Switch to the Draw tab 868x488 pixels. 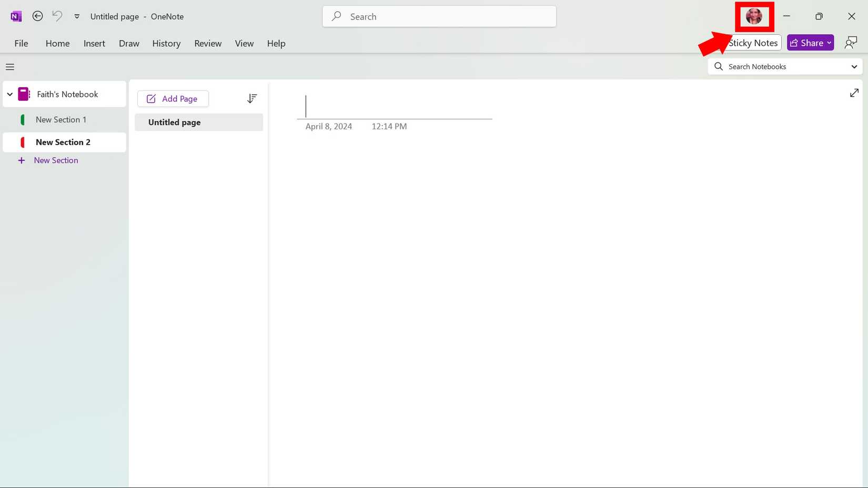pyautogui.click(x=129, y=43)
